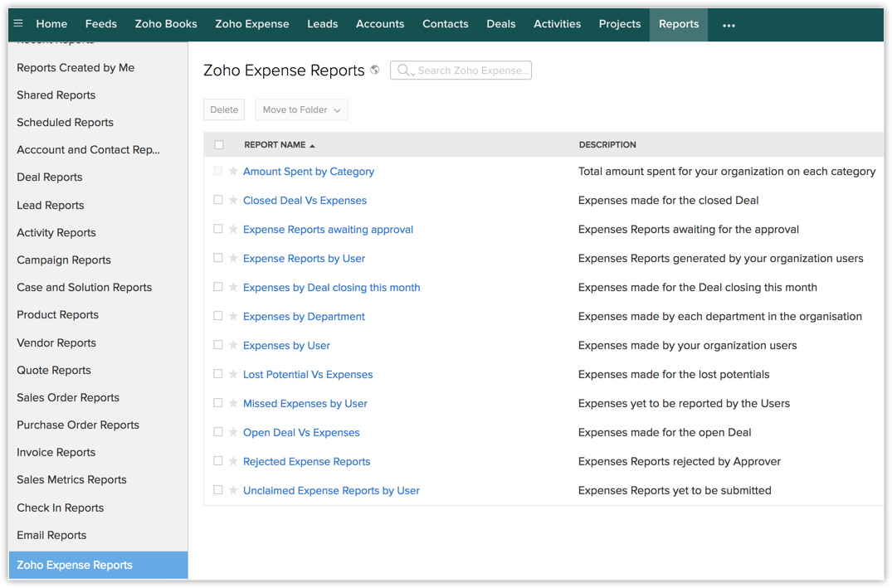Favorite Missed Expenses by User report
The width and height of the screenshot is (892, 588).
point(233,403)
